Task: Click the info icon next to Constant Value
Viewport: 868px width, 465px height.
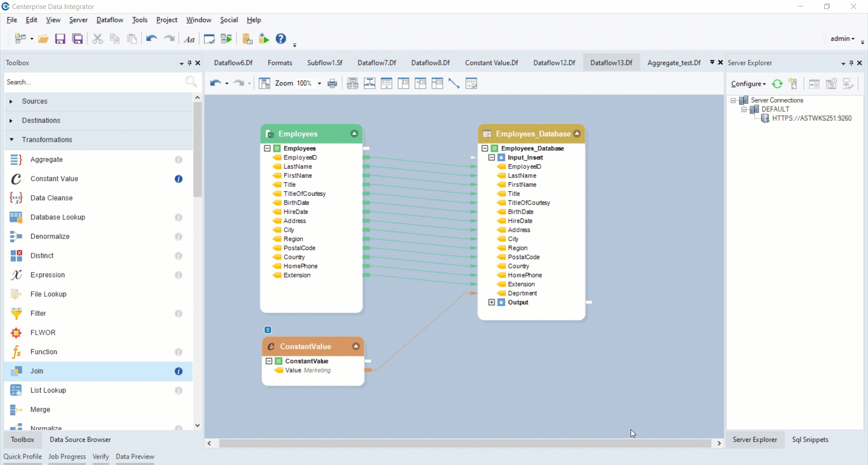Action: pyautogui.click(x=179, y=179)
